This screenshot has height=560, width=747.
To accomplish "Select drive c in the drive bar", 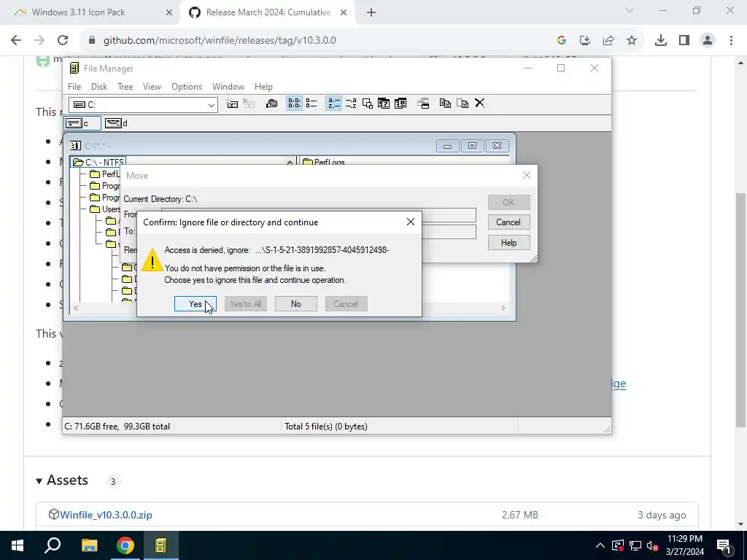I will pos(82,123).
